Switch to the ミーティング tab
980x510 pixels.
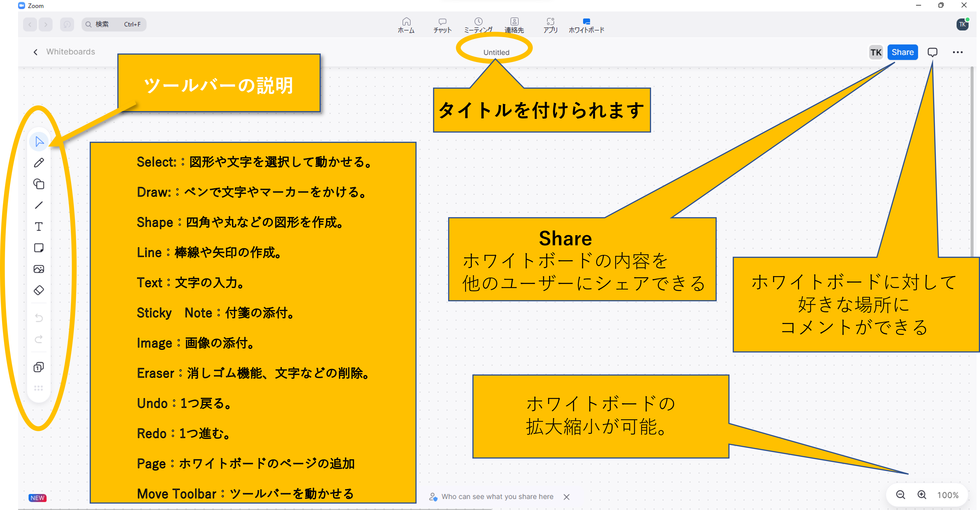[x=478, y=25]
